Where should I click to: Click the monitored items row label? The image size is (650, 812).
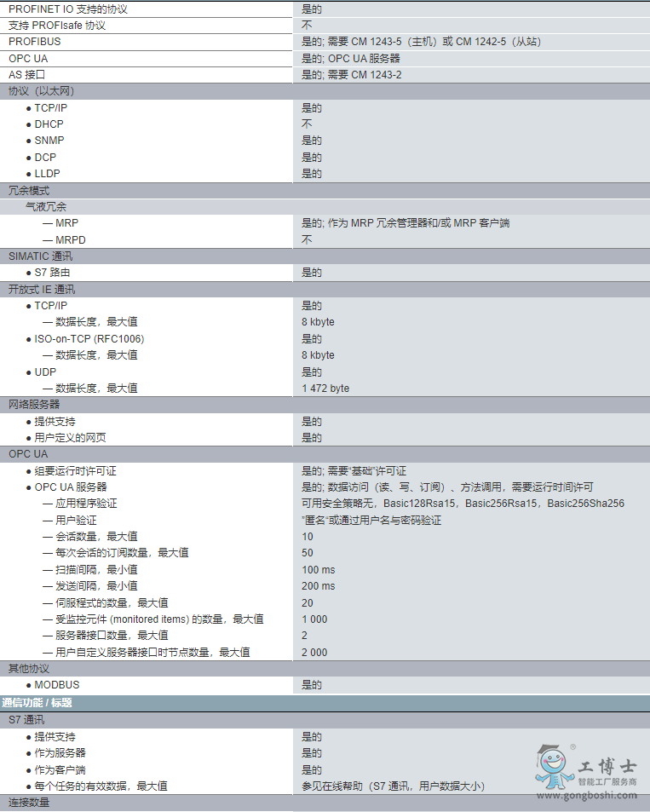pos(152,619)
